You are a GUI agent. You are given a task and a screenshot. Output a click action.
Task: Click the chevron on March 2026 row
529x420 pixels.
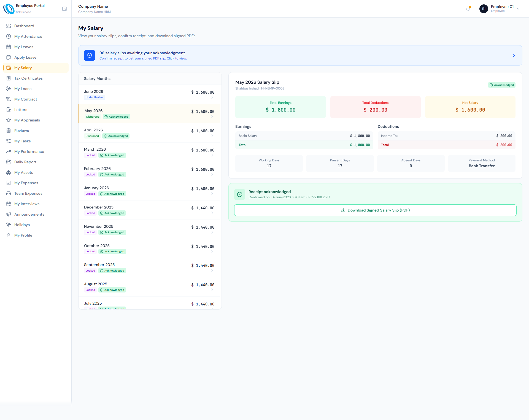tap(212, 155)
